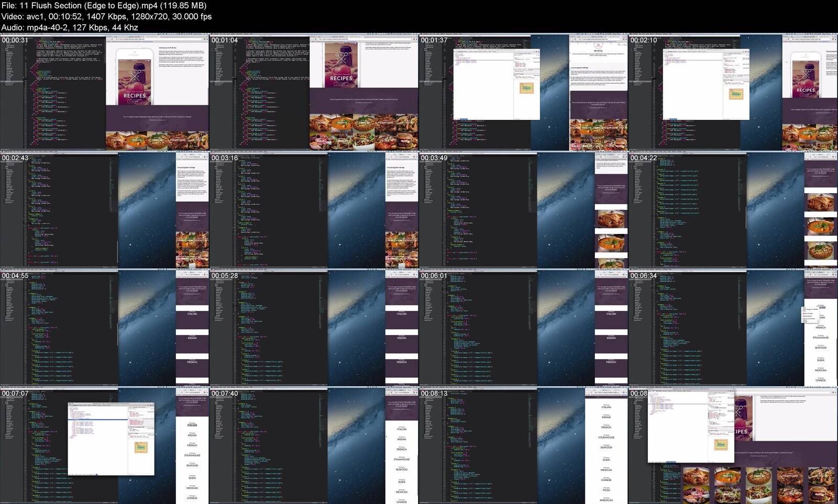Click the 'Video: avc1, 00:10:52' info line
This screenshot has height=504, width=838.
pyautogui.click(x=106, y=17)
